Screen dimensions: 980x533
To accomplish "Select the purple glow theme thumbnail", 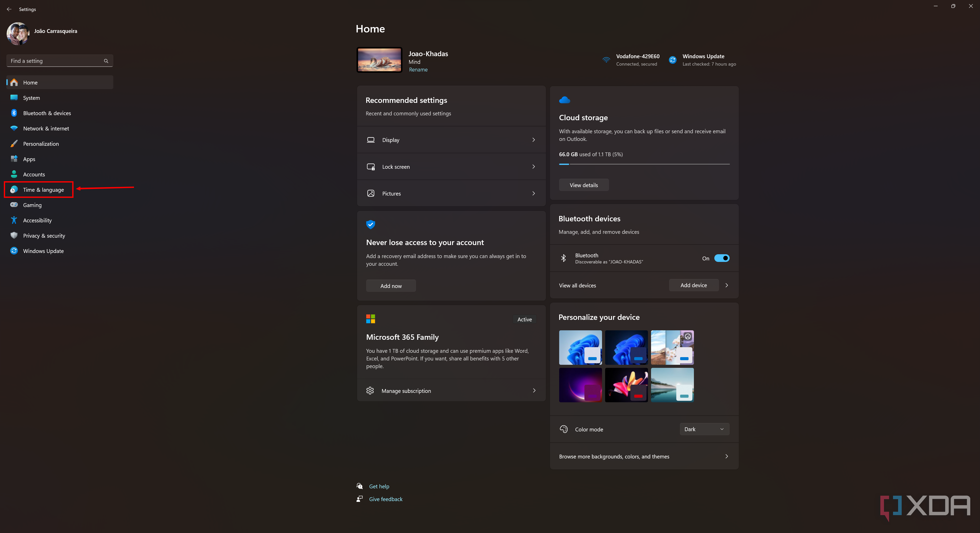I will point(581,385).
